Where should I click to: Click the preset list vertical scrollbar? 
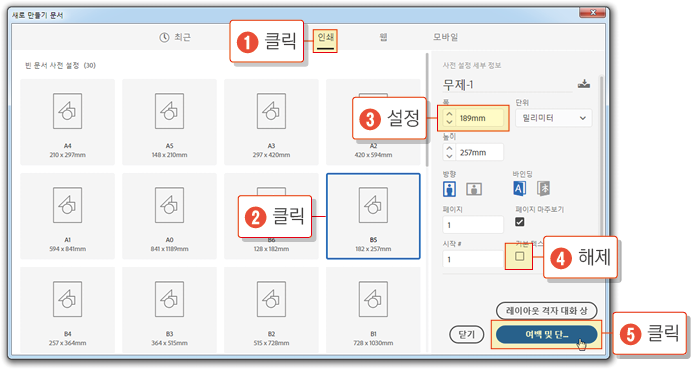[427, 110]
